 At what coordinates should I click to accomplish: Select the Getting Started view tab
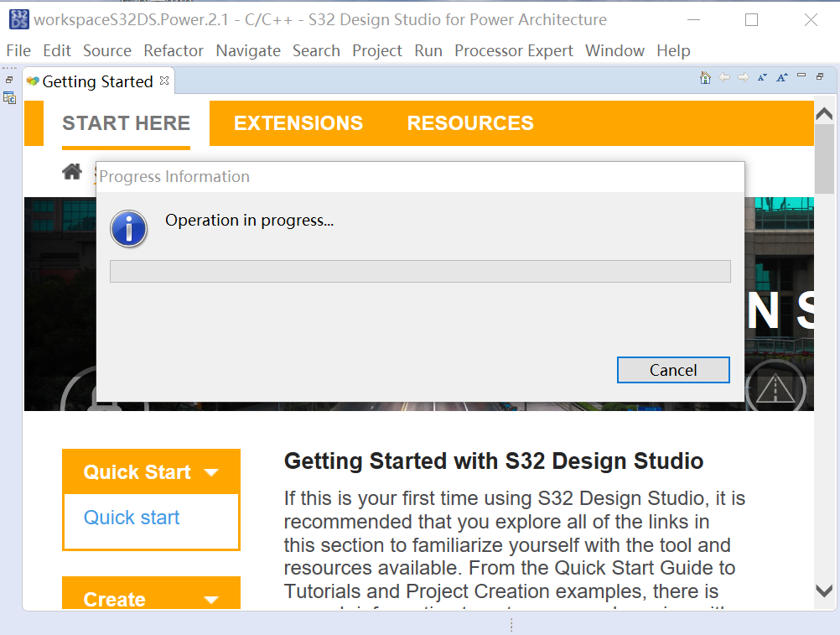point(97,81)
